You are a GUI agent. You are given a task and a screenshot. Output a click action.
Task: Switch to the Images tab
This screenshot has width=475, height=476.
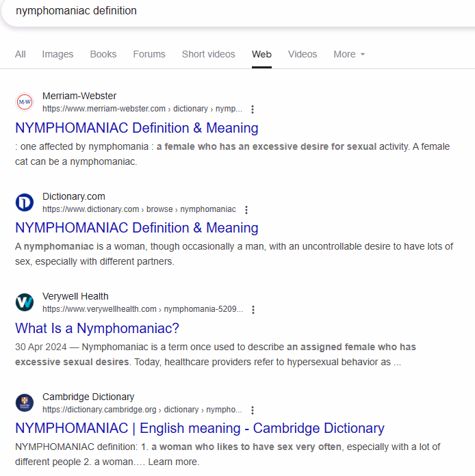[57, 54]
